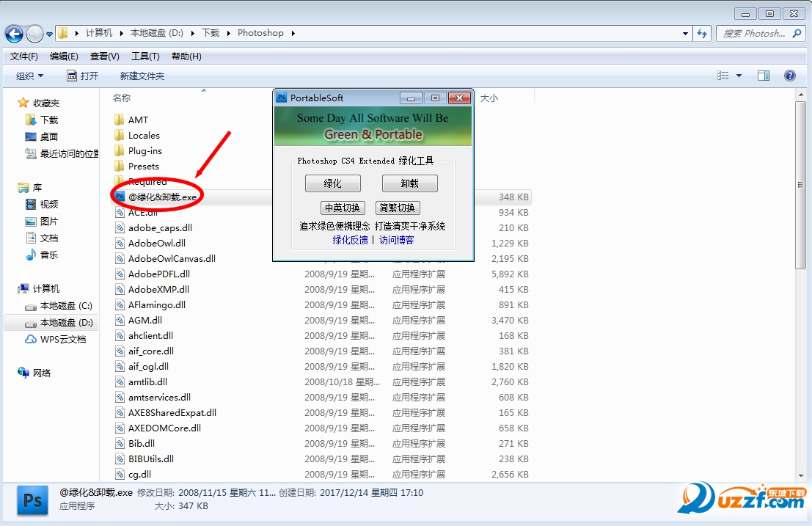Click 新建文件夹 in the toolbar
The width and height of the screenshot is (812, 526).
(142, 76)
